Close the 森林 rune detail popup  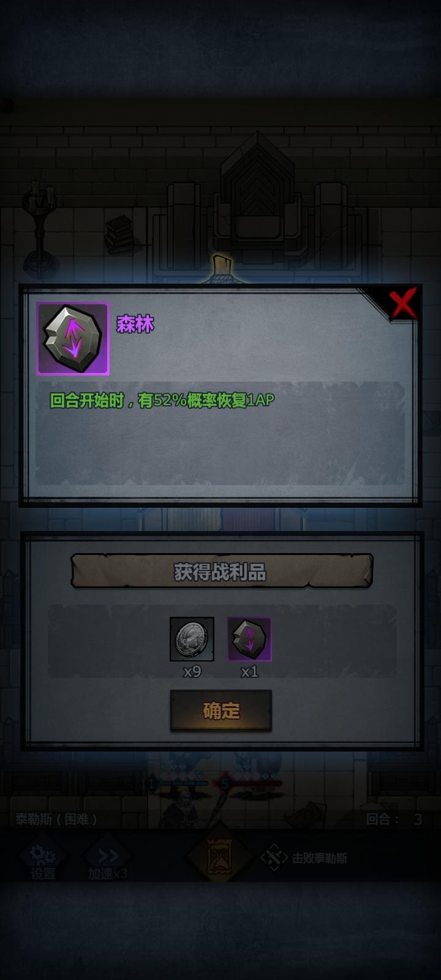[x=402, y=303]
